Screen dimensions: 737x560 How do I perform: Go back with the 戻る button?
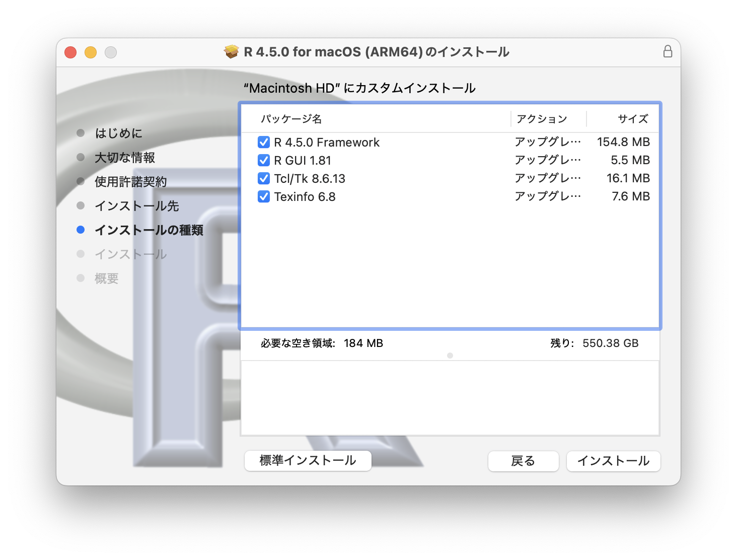tap(524, 461)
